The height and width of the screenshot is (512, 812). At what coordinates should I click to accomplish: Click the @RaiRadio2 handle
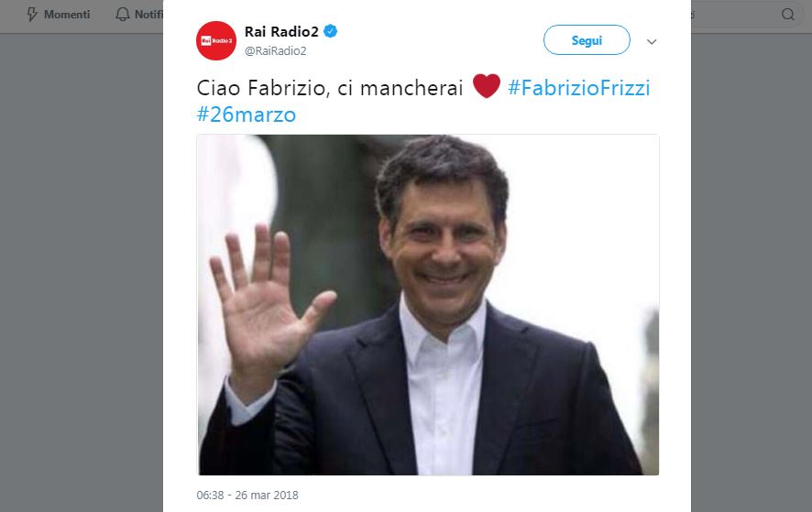(276, 50)
